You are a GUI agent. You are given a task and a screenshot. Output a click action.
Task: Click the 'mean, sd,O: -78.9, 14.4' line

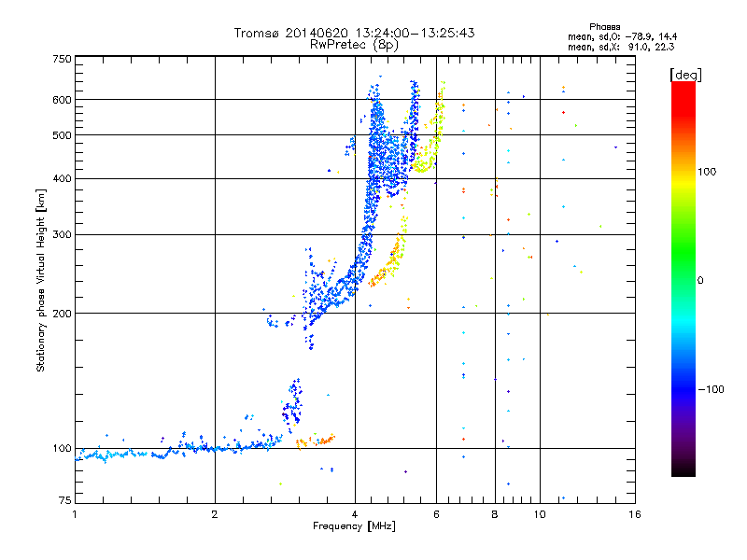point(622,36)
